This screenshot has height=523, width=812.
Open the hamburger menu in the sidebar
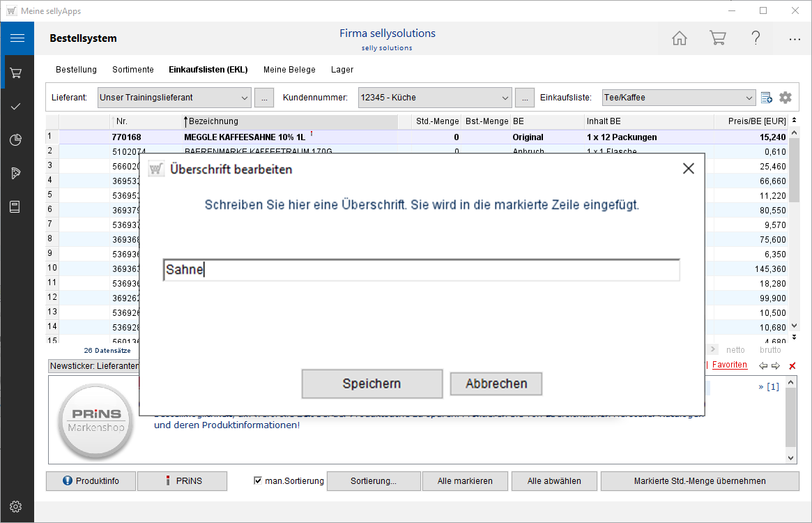coord(17,38)
